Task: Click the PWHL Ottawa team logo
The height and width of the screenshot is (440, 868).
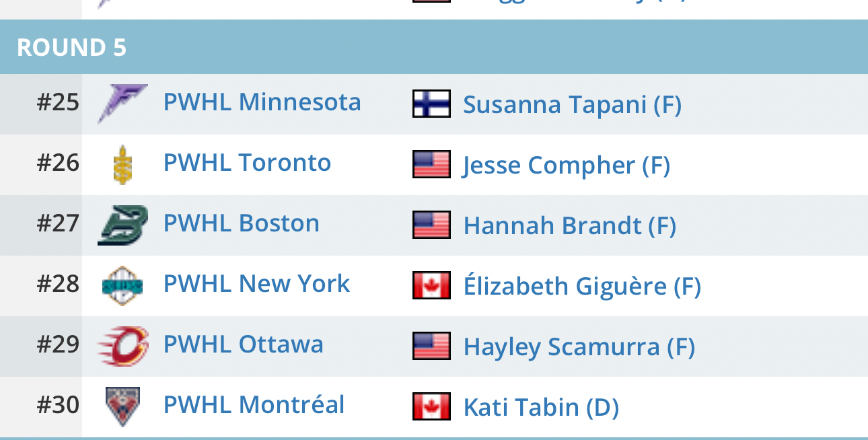Action: click(122, 346)
